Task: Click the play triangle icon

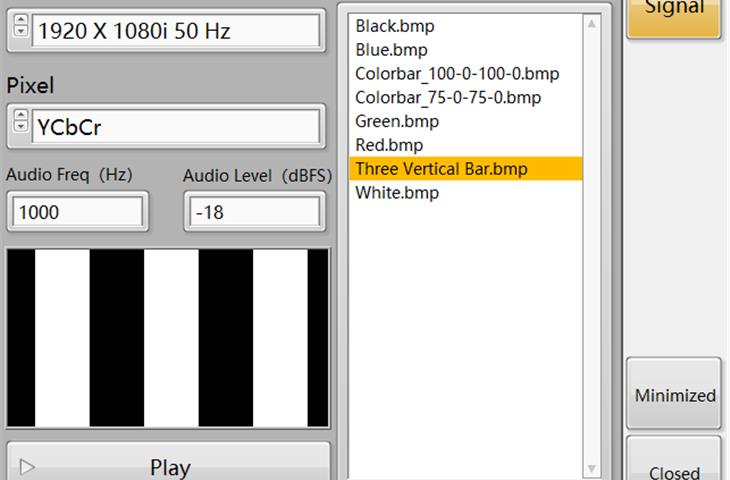Action: click(28, 466)
